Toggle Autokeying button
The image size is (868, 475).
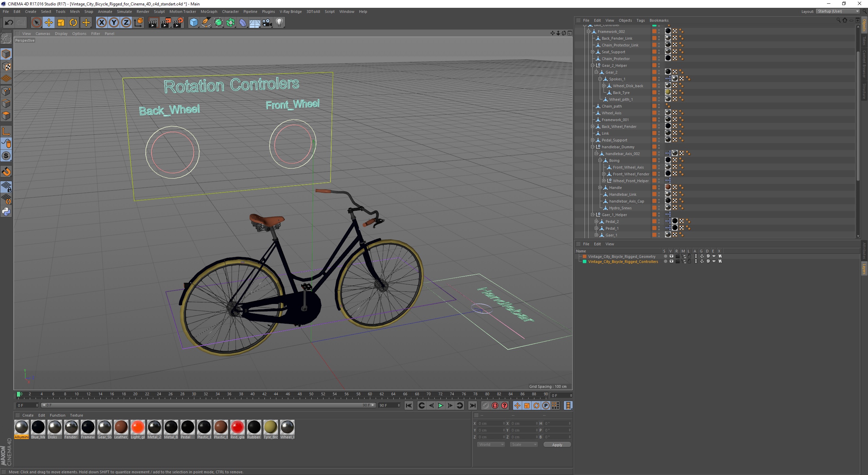coord(495,405)
